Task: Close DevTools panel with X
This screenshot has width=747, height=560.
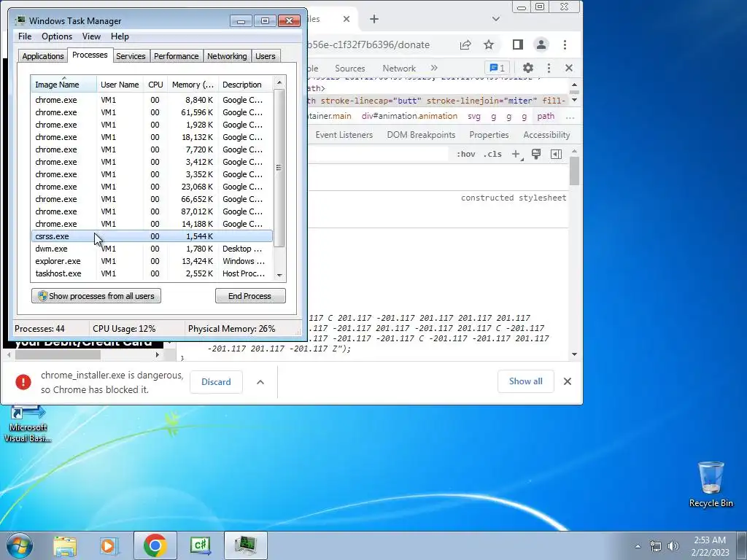Action: coord(569,68)
